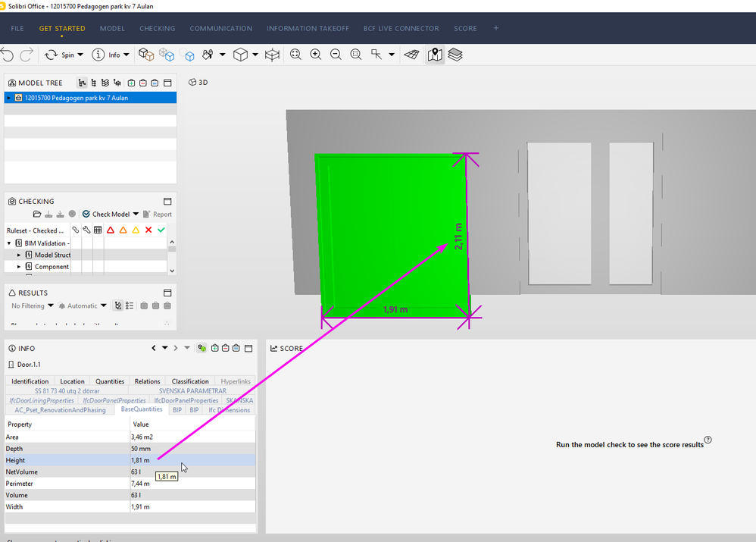Image resolution: width=756 pixels, height=542 pixels.
Task: Go back with Info panel left arrow
Action: click(154, 348)
